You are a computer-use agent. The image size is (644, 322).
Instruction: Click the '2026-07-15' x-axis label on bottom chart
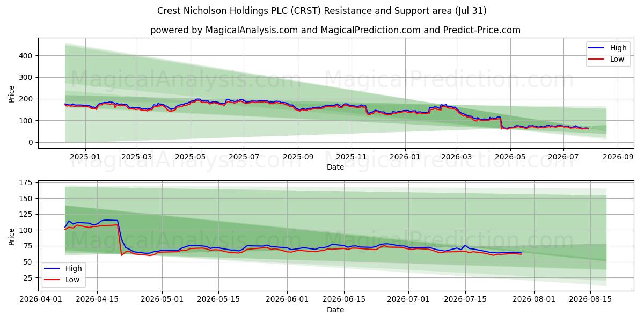coord(464,300)
